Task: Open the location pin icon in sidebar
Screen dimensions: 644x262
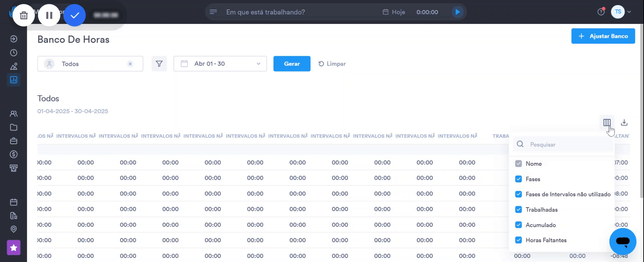Action: point(14,229)
